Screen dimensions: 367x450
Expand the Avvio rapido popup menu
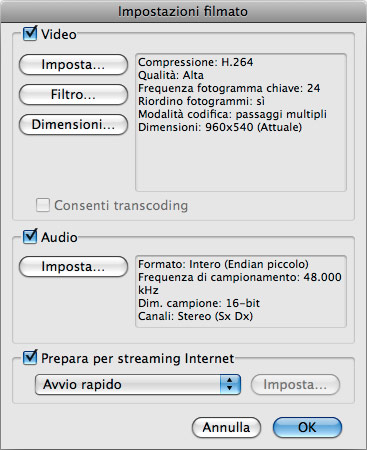[138, 384]
